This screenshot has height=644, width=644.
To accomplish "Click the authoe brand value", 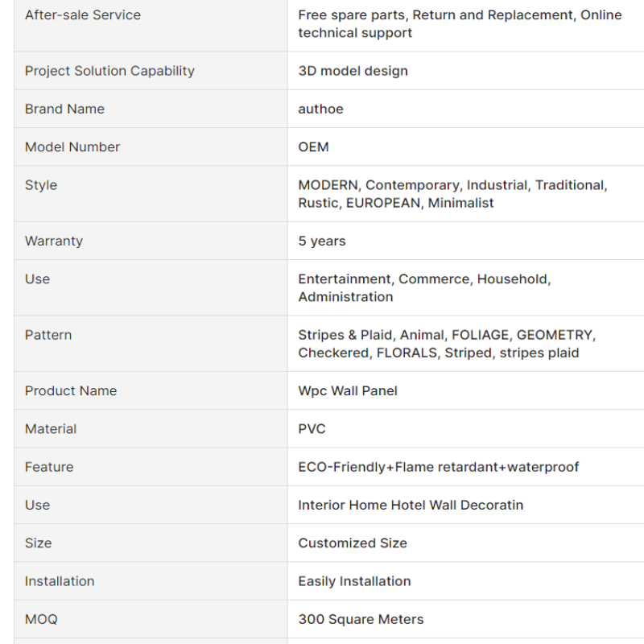I will point(320,109).
